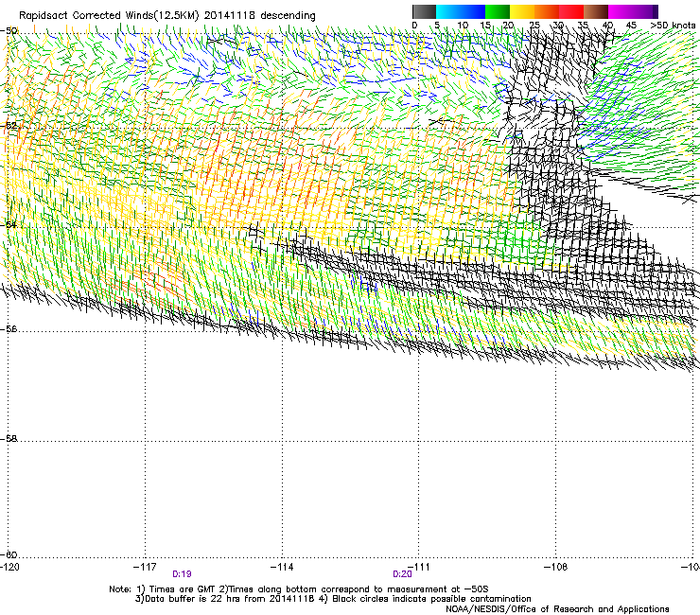Click the brown 35-40 knots legend swatch
Image resolution: width=700 pixels, height=615 pixels.
point(596,11)
